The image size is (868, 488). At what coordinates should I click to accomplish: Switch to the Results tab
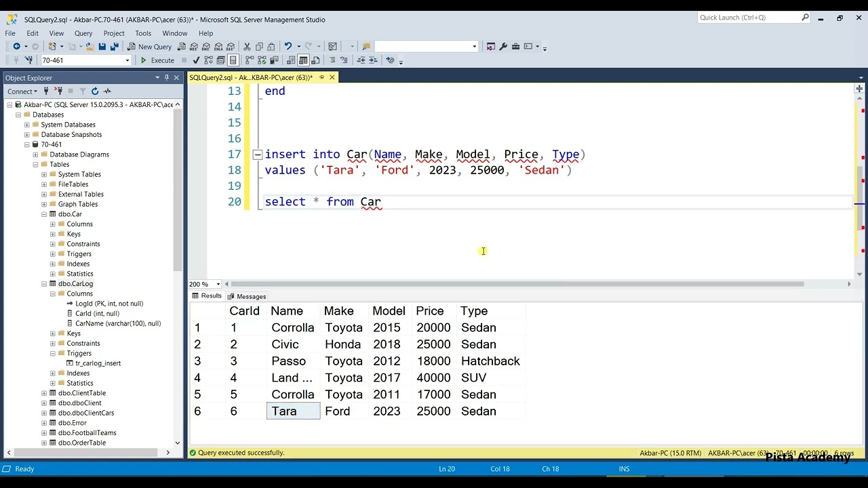(207, 296)
